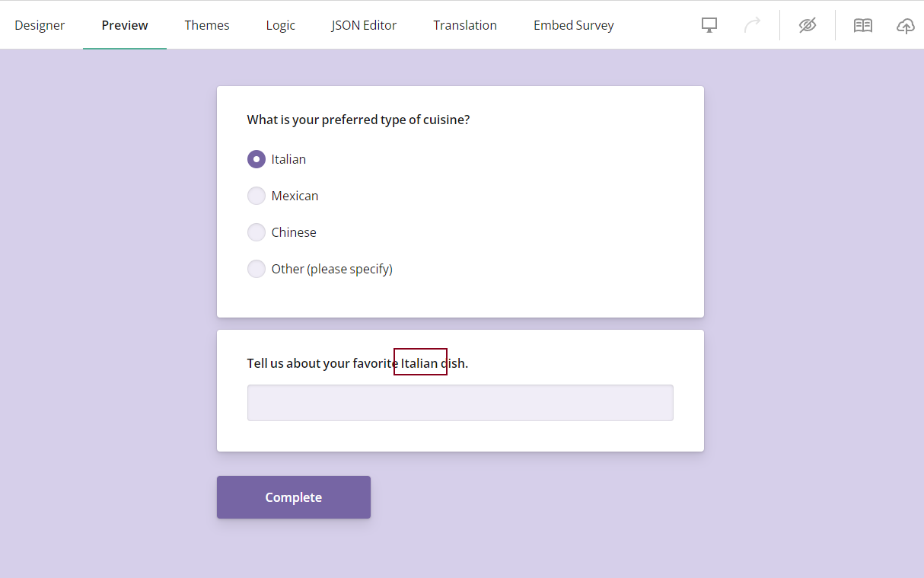Click the favorite Italian dish text field

pos(460,402)
